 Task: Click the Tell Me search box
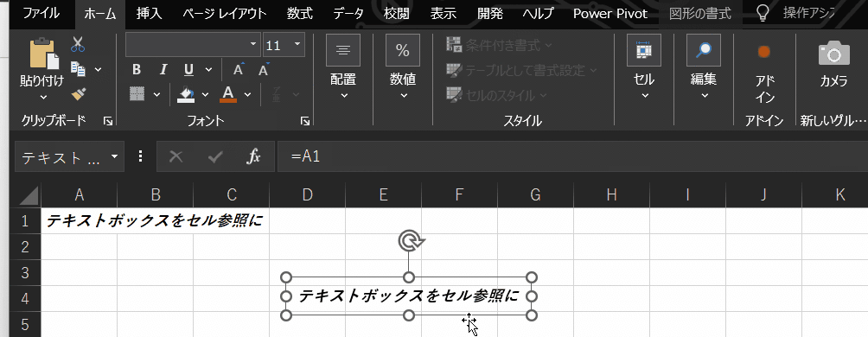(808, 13)
